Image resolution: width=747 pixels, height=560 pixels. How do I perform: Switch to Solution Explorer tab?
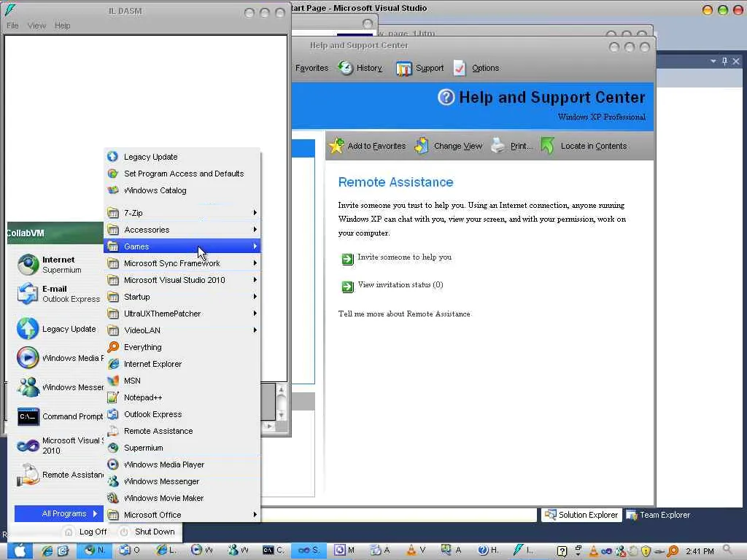[x=581, y=515]
